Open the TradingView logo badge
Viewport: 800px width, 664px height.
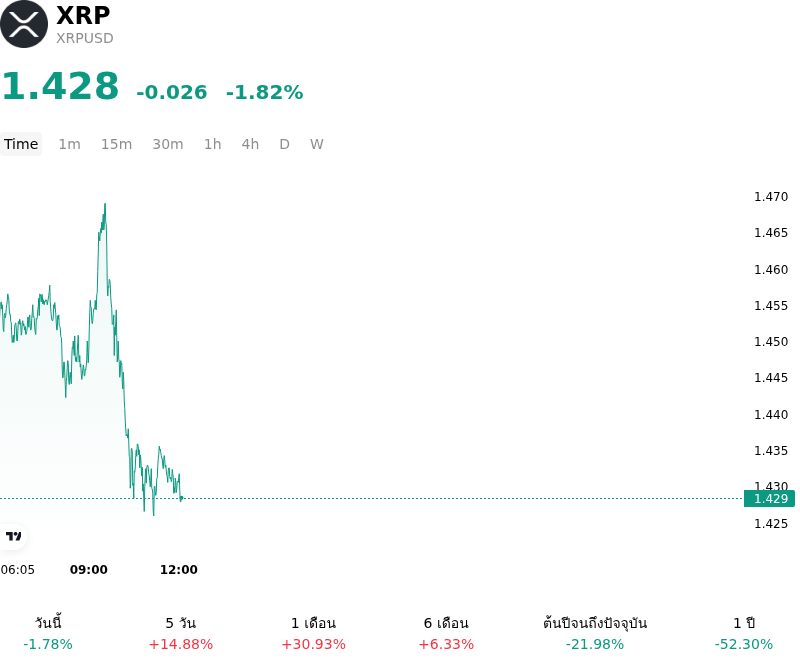(13, 536)
